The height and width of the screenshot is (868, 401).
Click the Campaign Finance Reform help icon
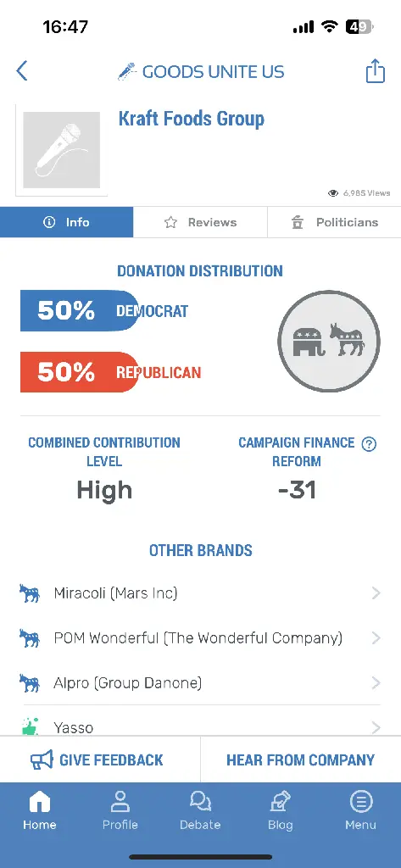pyautogui.click(x=369, y=444)
